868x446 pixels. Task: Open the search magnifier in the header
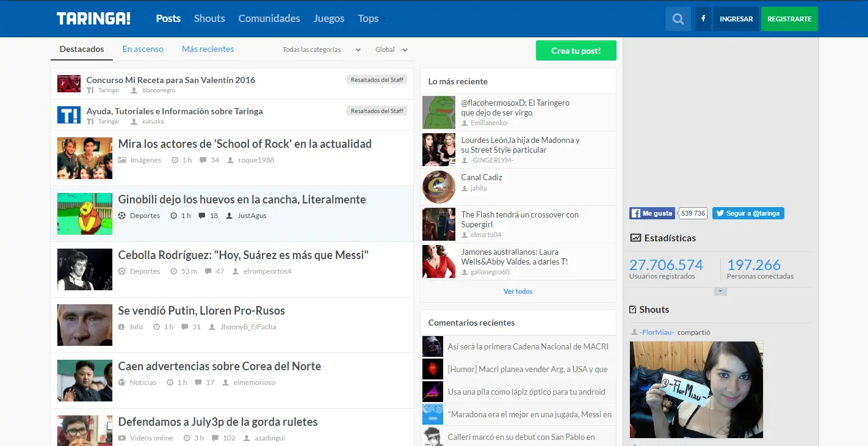click(x=678, y=19)
